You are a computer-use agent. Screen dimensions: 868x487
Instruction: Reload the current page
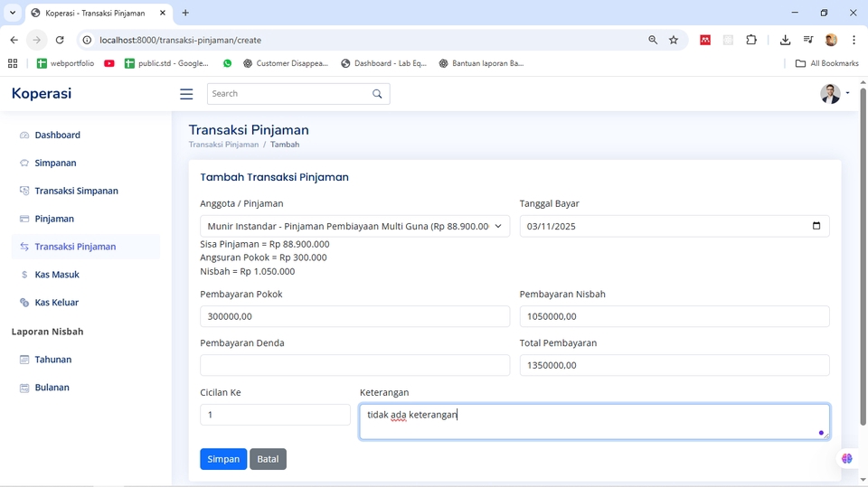60,40
